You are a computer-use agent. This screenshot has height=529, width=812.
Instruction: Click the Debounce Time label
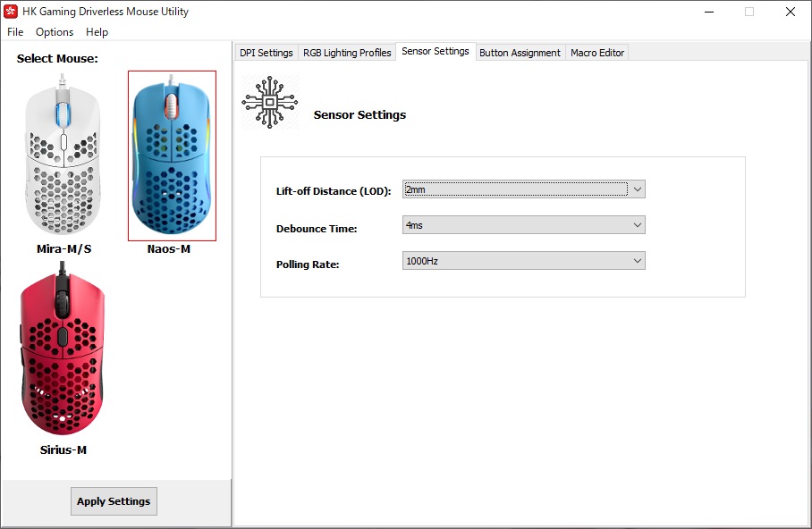click(x=317, y=229)
